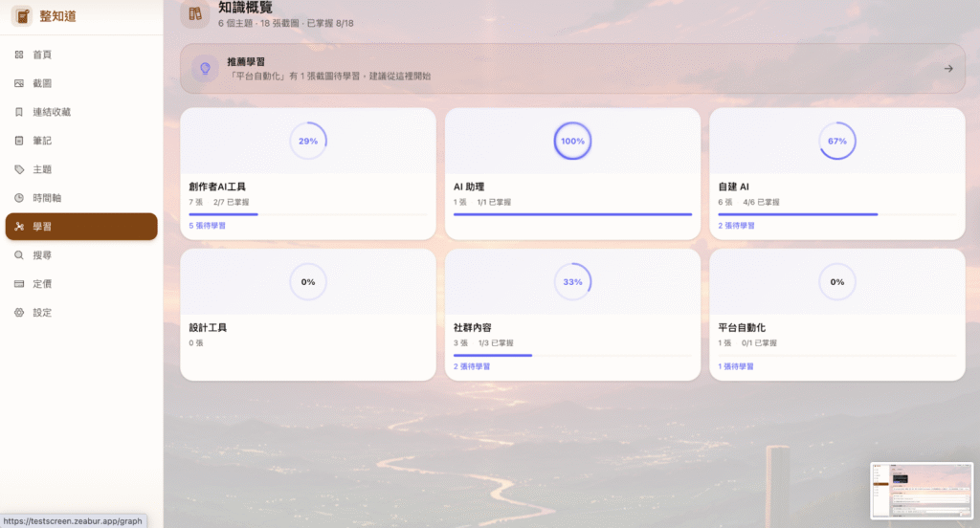980x528 pixels.
Task: Open the 設計工具 topic card title
Action: [x=208, y=327]
